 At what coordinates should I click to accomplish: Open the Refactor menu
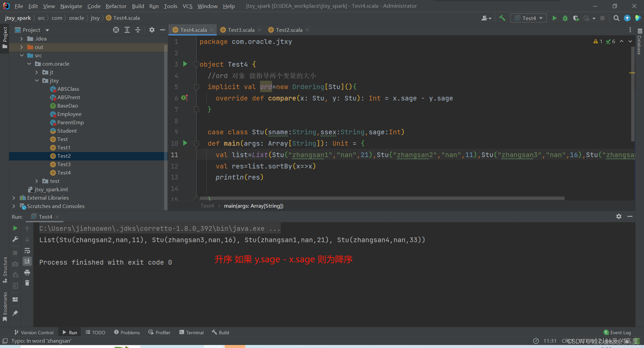(x=116, y=6)
